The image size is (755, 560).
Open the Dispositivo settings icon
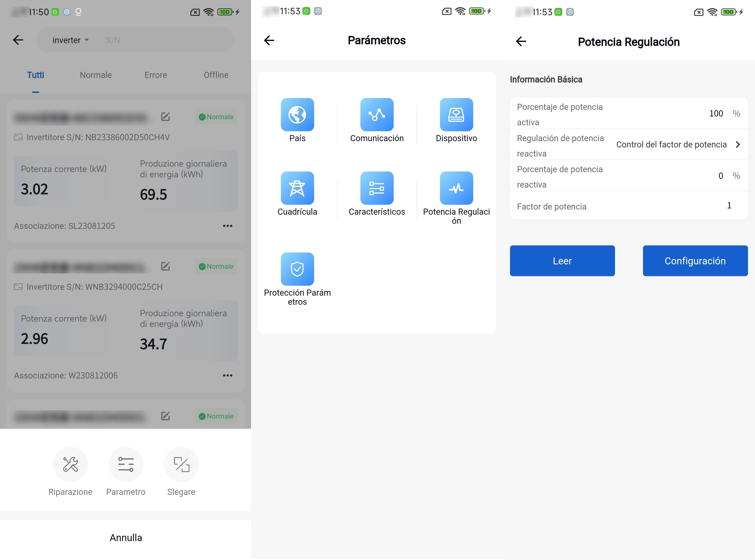point(456,115)
